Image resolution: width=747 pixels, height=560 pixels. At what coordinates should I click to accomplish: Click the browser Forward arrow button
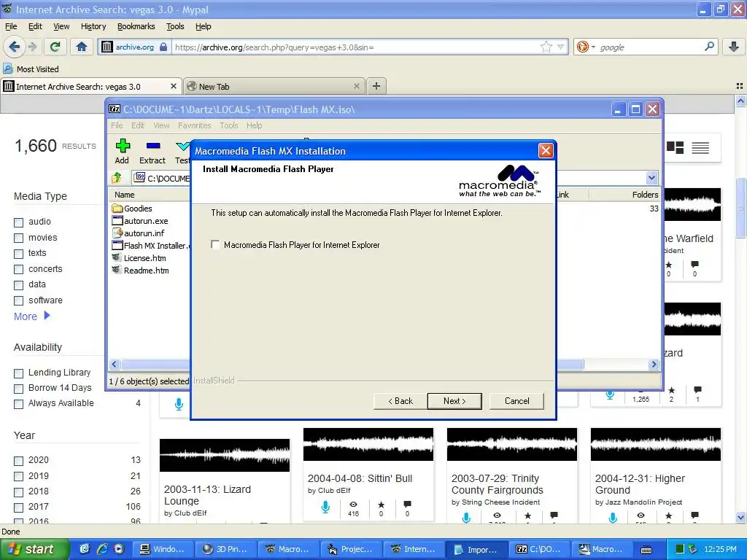[32, 47]
